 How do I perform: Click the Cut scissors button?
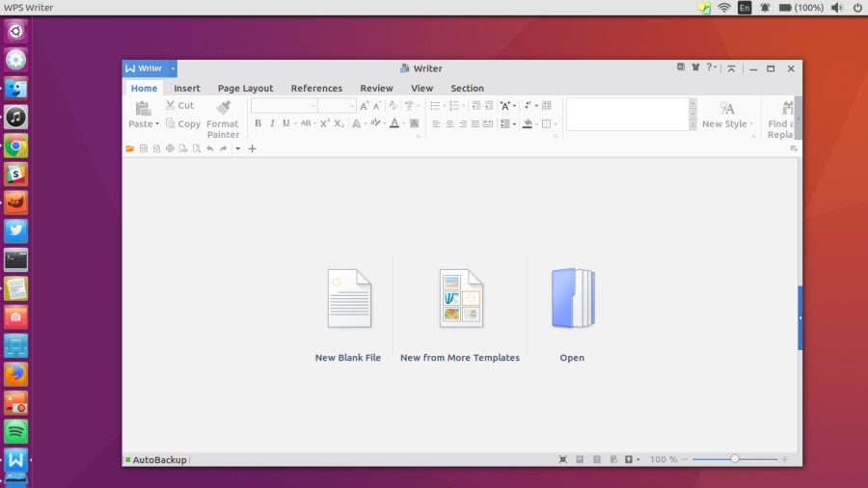coord(180,105)
